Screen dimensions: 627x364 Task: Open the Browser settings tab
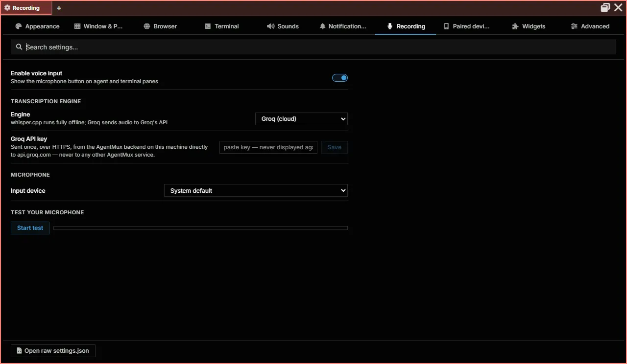160,26
